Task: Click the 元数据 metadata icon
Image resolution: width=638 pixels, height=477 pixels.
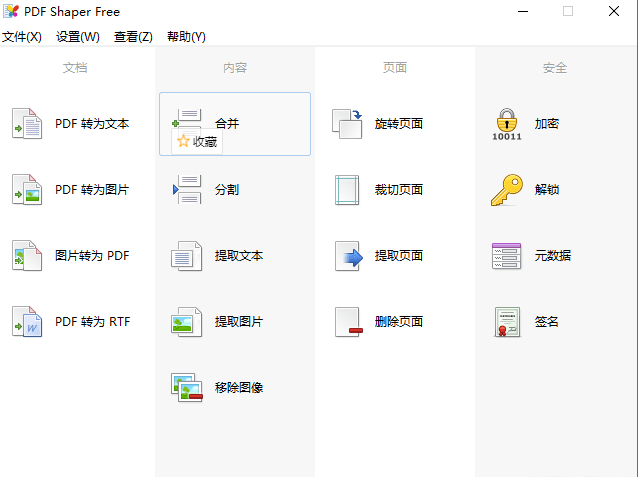Action: point(507,256)
